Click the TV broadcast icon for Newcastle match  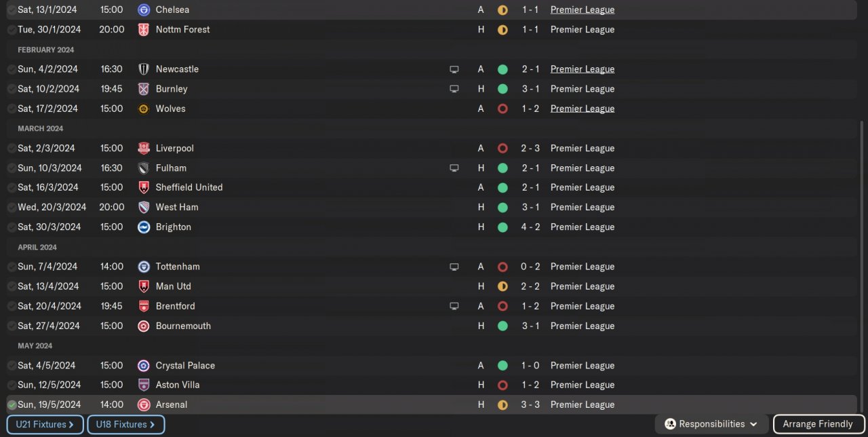pyautogui.click(x=454, y=69)
